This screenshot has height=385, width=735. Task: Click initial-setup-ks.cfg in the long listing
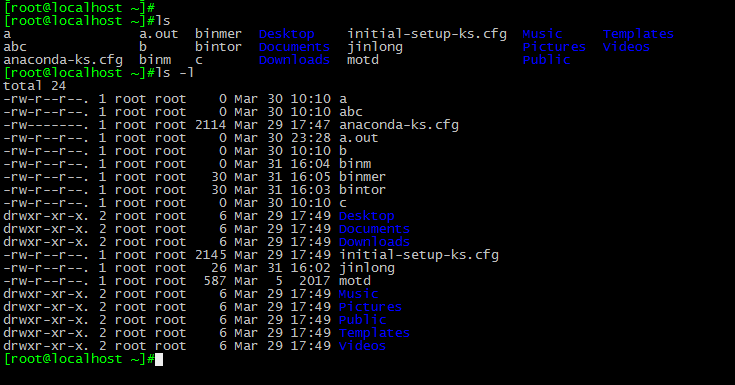[419, 255]
